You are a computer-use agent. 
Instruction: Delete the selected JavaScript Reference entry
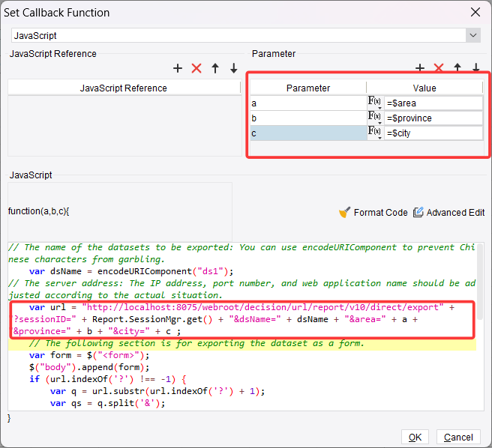click(x=196, y=68)
